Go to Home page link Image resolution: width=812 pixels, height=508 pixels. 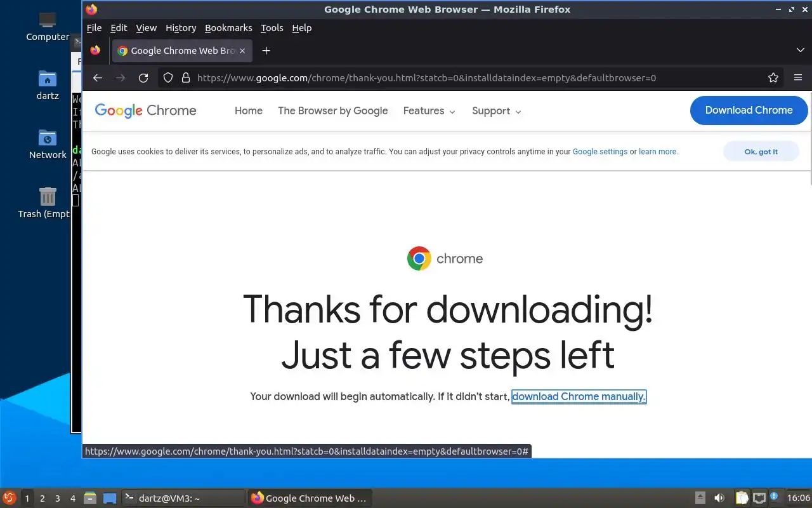[x=249, y=111]
